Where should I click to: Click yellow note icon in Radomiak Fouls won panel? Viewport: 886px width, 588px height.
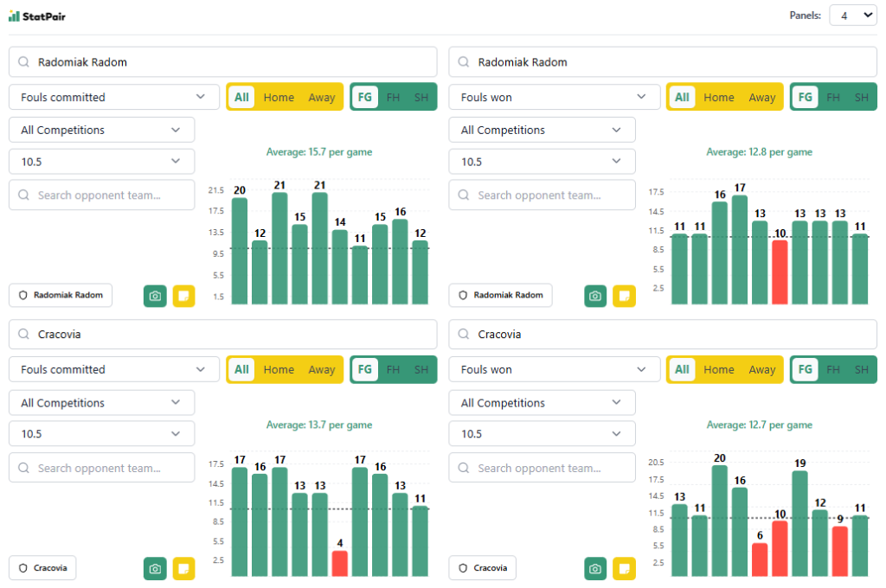(624, 296)
